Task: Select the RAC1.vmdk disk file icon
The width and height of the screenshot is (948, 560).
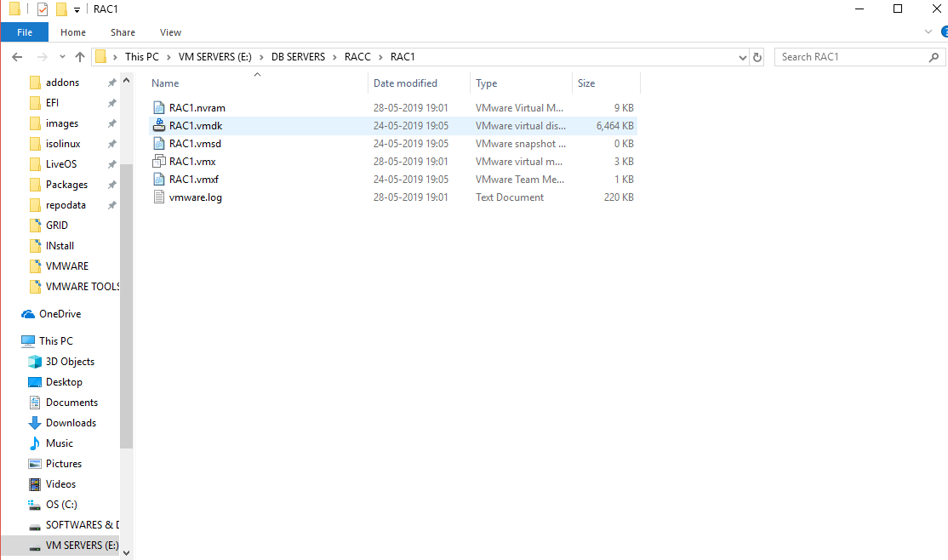Action: [x=158, y=126]
